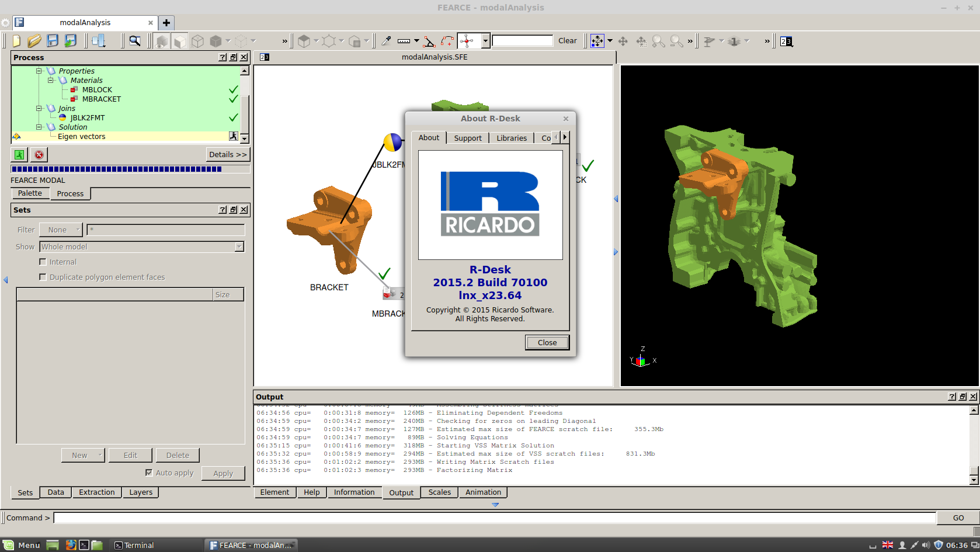Open file using the folder icon

pos(34,41)
